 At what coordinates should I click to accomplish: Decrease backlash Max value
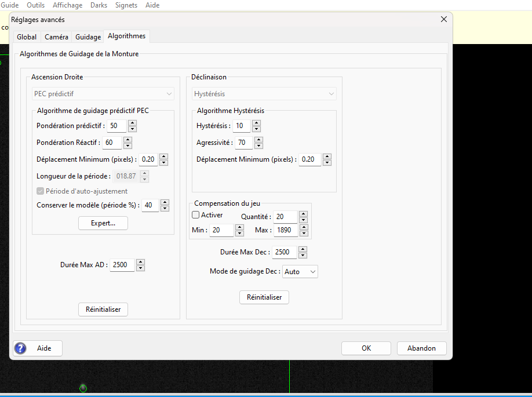click(x=304, y=233)
